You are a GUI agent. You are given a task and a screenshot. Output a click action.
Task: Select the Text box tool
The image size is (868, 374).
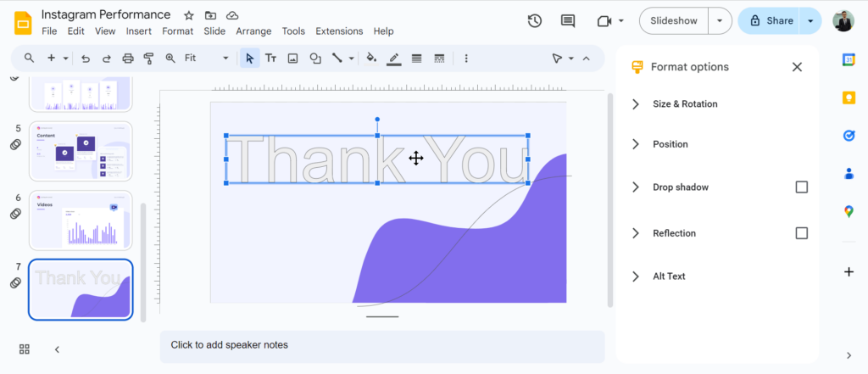click(271, 59)
